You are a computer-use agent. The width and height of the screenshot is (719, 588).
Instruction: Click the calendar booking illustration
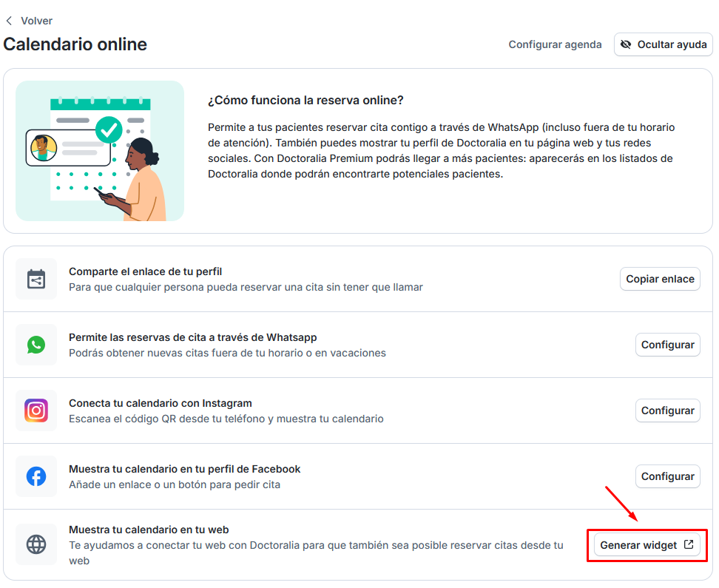click(x=100, y=151)
